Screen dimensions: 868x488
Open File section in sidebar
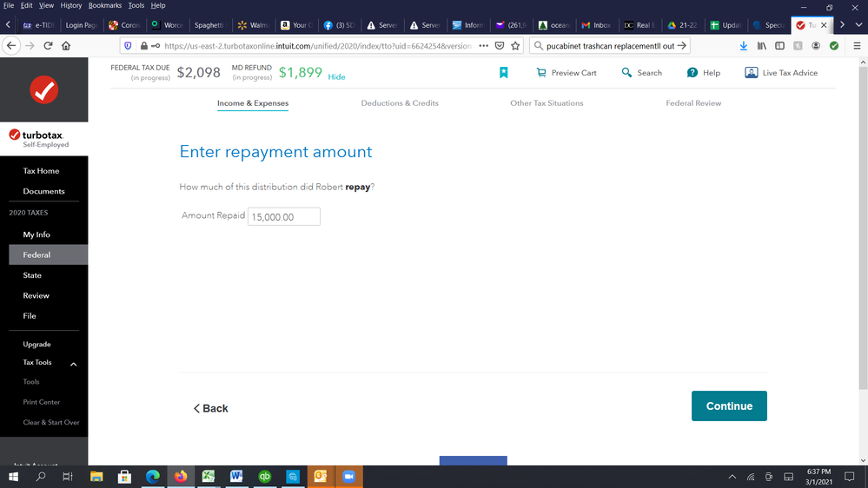[x=30, y=316]
